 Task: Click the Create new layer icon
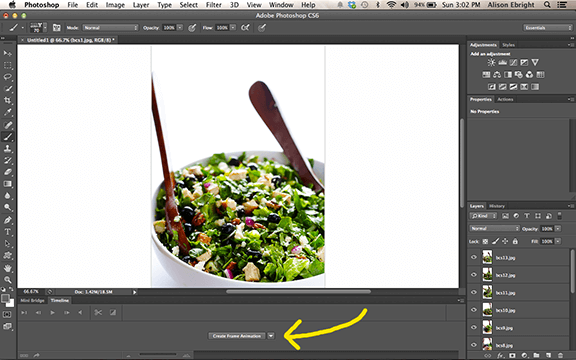pos(548,356)
